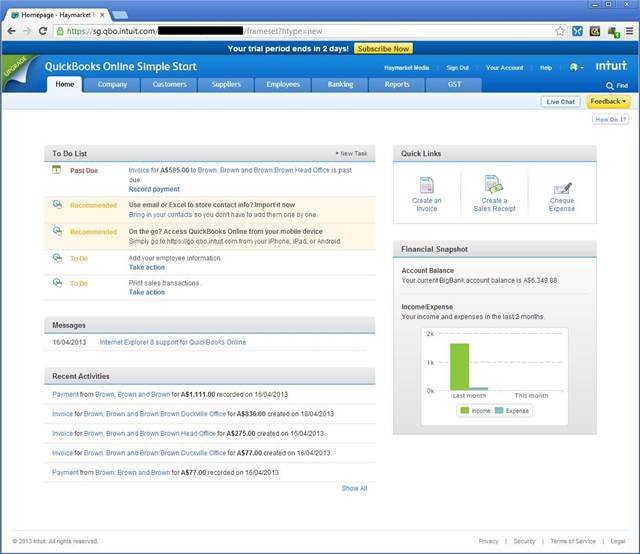Open the Feedback dropdown
The image size is (640, 554).
point(608,101)
